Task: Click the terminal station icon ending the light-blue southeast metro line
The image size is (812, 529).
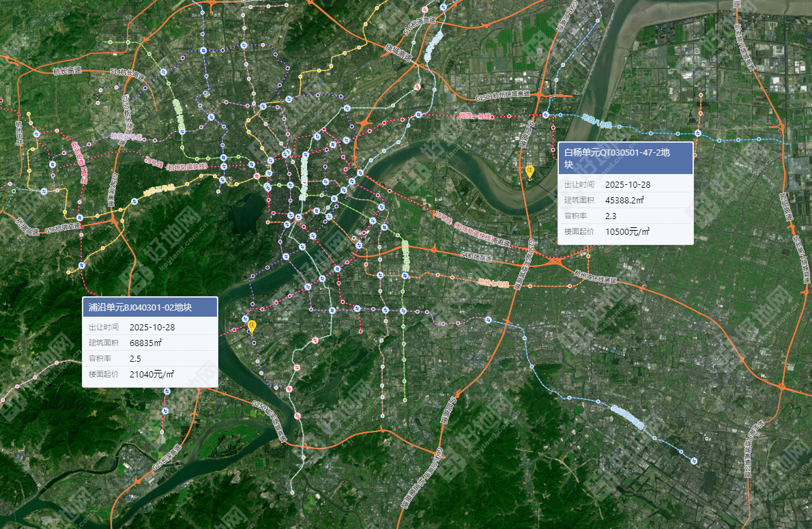Action: pos(693,461)
